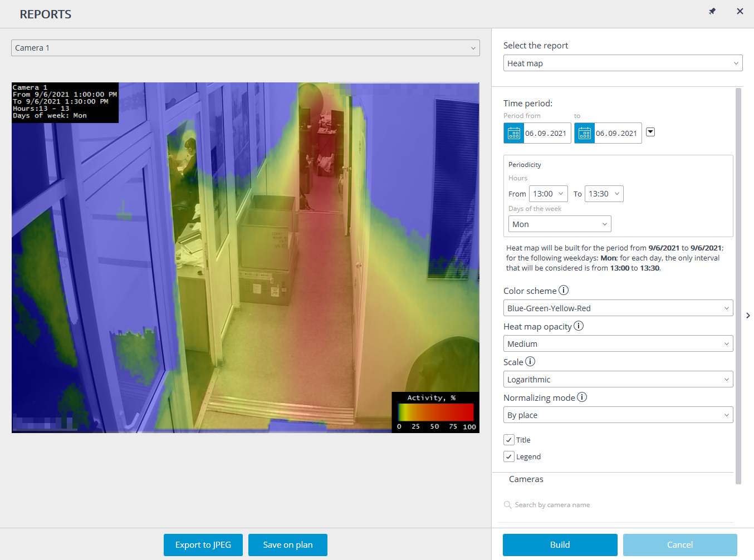Screen dimensions: 754x560
Task: Click the Period from date field 06.09.2021
Action: coord(546,133)
